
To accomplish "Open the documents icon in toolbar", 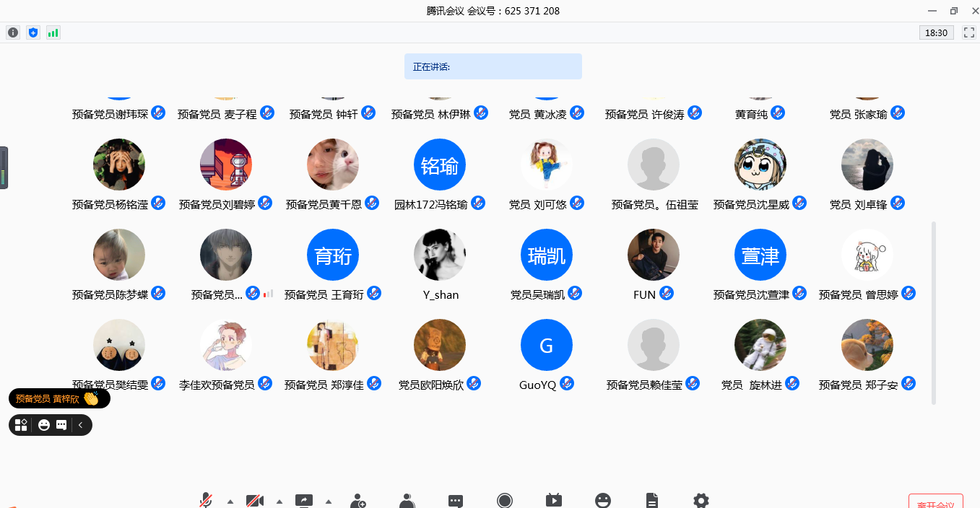I will tap(651, 501).
